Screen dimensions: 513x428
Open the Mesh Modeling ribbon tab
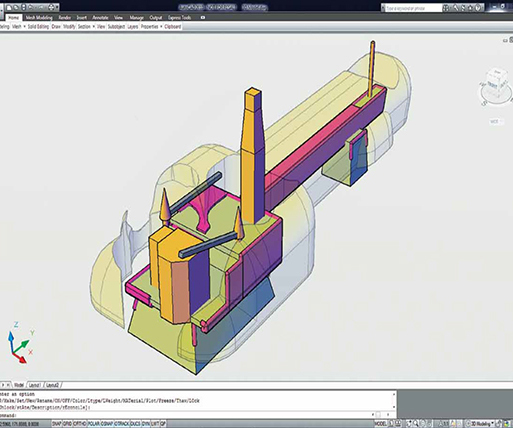tap(39, 18)
